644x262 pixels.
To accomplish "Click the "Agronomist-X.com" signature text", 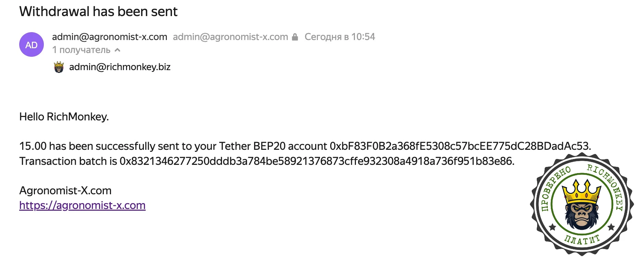I will [x=65, y=191].
